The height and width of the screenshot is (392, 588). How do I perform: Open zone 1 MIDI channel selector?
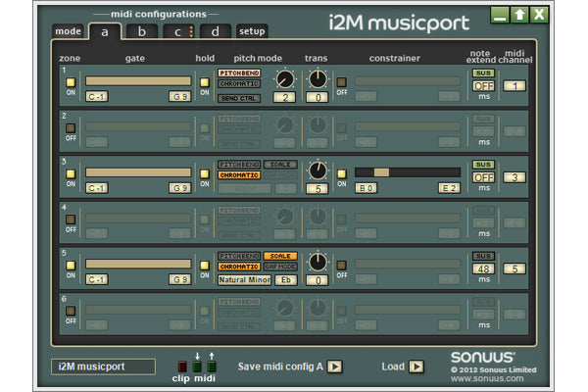(x=514, y=86)
